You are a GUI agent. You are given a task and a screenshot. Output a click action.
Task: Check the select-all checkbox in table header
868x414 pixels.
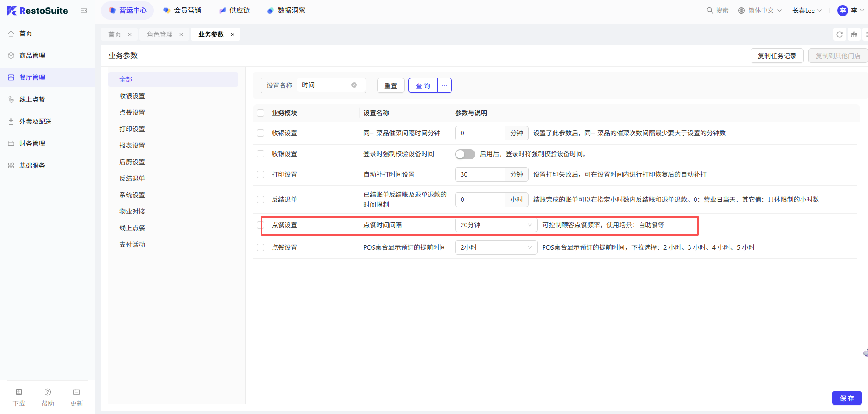pyautogui.click(x=261, y=113)
